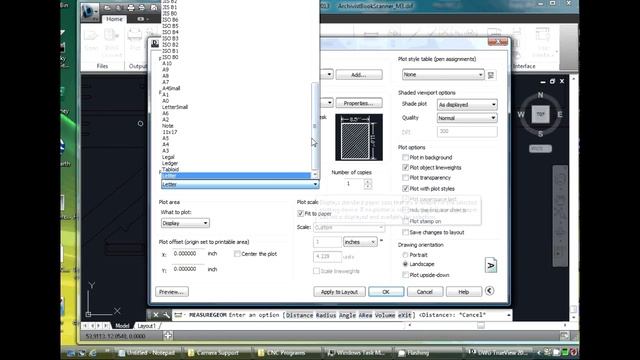Choose Tabloid from the paper size list

click(170, 169)
